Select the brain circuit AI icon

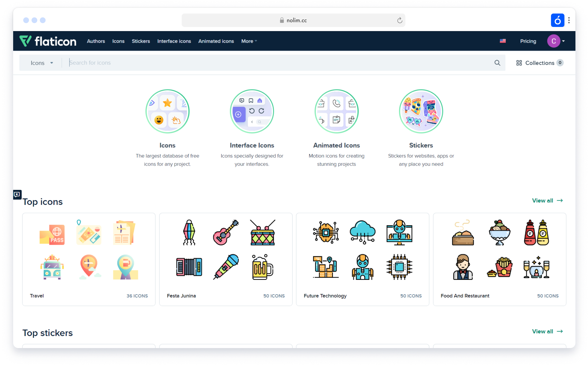(326, 232)
